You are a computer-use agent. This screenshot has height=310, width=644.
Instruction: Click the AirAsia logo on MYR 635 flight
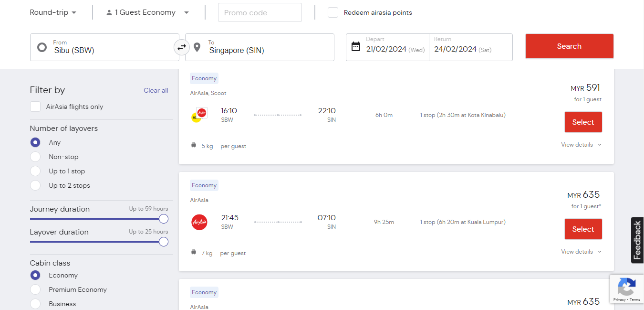pos(199,222)
